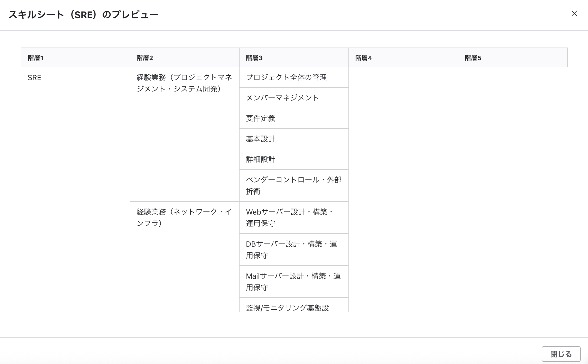This screenshot has width=588, height=364.
Task: Click the プロジェクト全体の管理 row
Action: pos(286,77)
